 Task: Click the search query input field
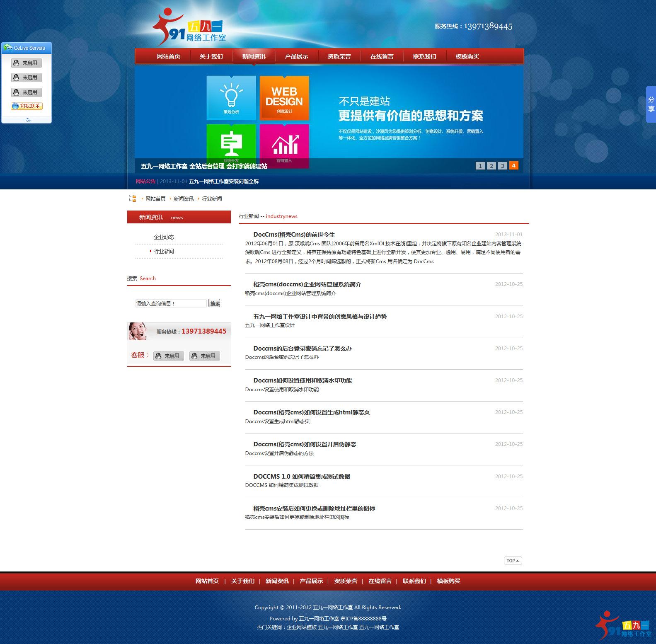pyautogui.click(x=171, y=303)
